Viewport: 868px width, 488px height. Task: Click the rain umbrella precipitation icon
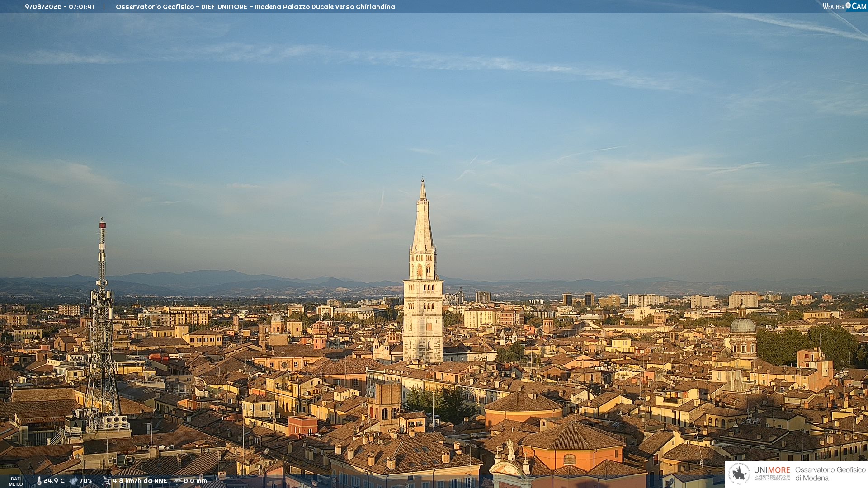[178, 481]
